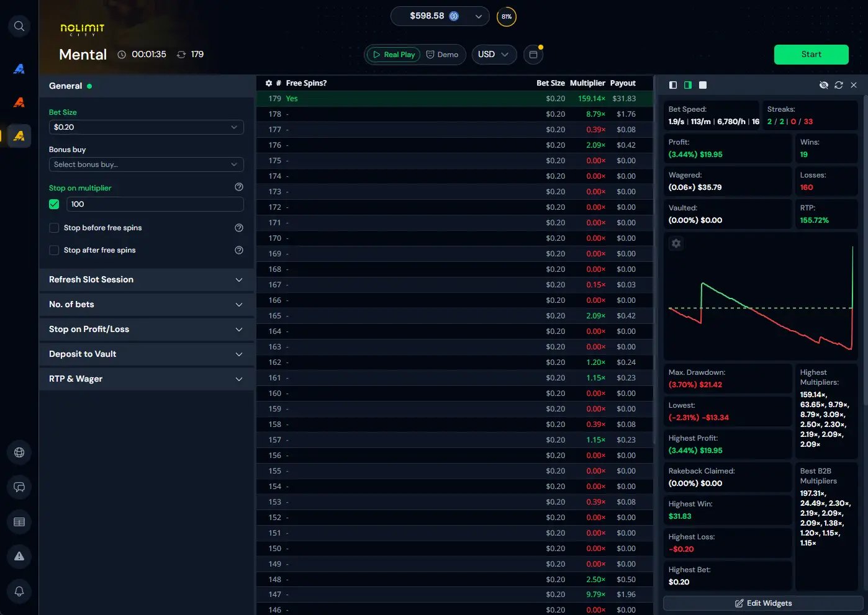868x615 pixels.
Task: Open the bonus buy dropdown
Action: pos(146,164)
